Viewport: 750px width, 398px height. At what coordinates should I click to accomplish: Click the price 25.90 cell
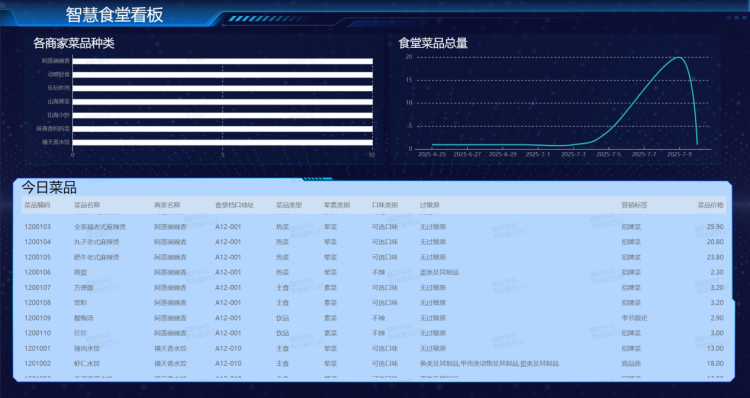click(x=715, y=227)
